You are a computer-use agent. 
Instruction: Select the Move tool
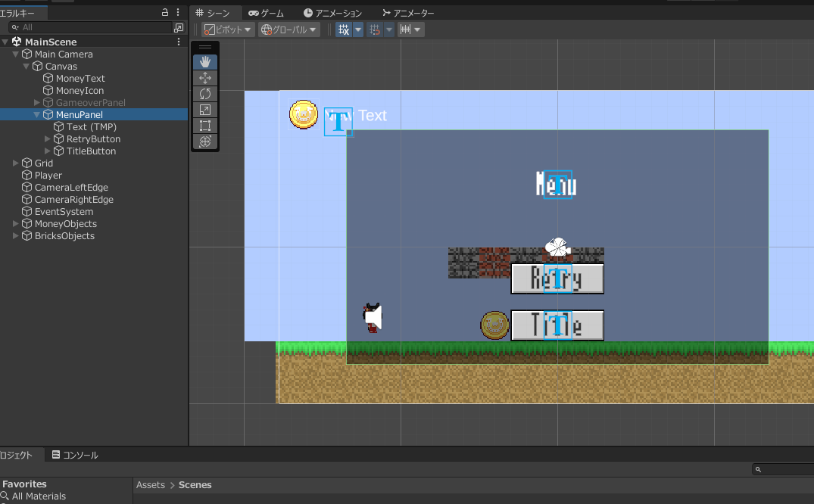tap(205, 78)
